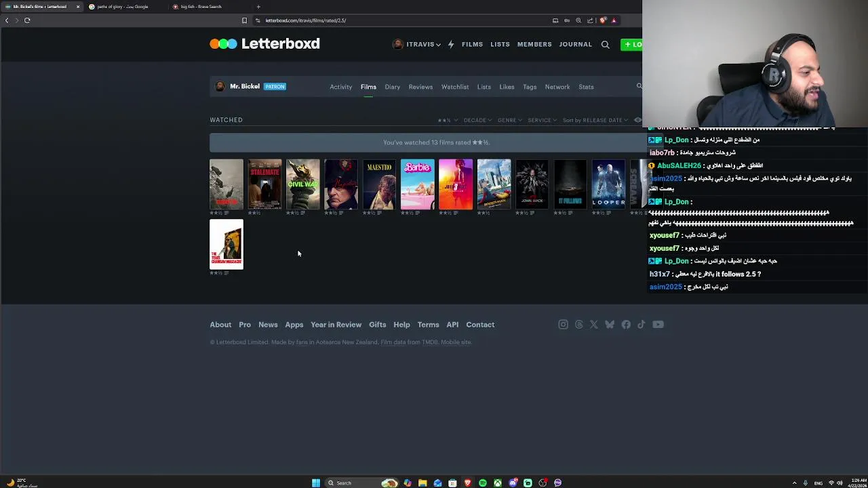This screenshot has width=868, height=488.
Task: Open the Tags tab
Action: [x=530, y=87]
